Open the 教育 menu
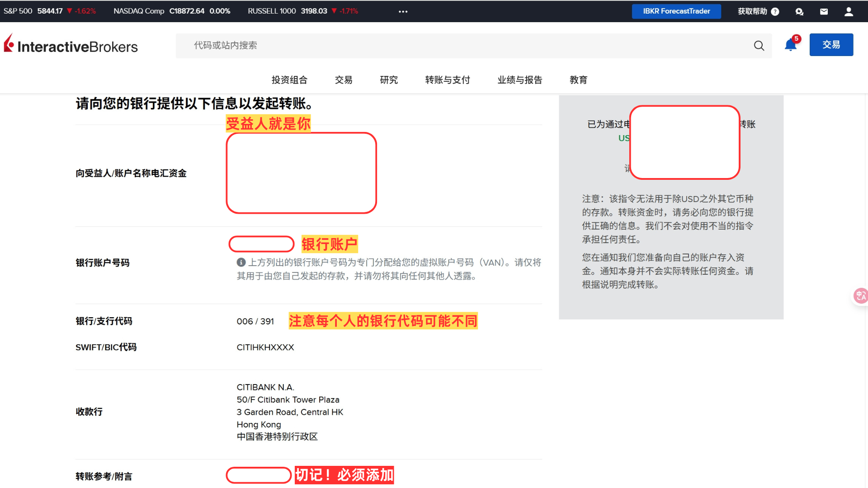The height and width of the screenshot is (488, 868). coord(578,80)
